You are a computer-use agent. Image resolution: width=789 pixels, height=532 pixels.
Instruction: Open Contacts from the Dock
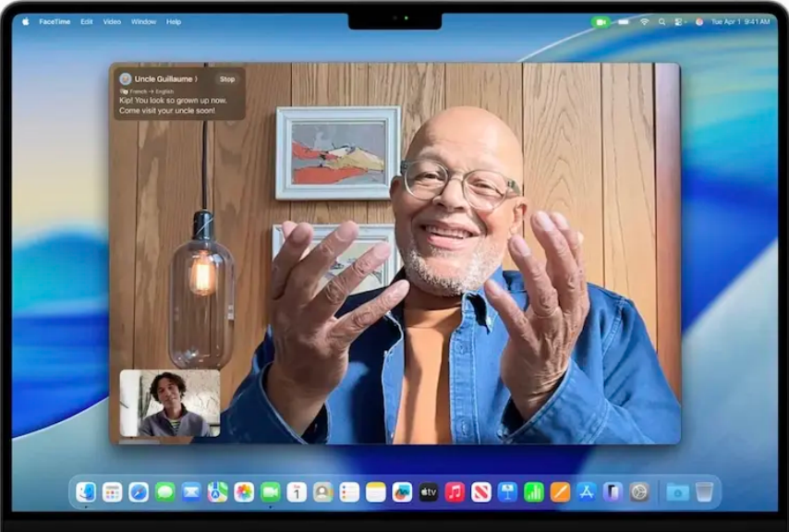pos(323,491)
